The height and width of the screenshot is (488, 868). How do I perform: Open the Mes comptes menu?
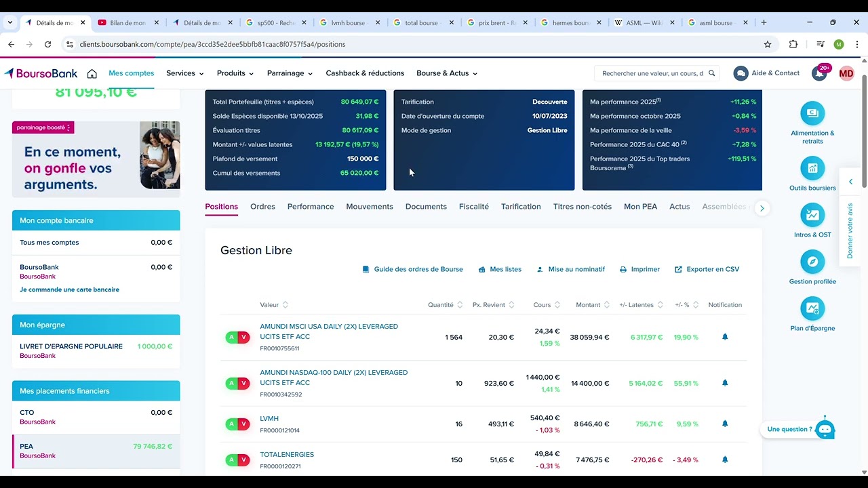pyautogui.click(x=132, y=73)
